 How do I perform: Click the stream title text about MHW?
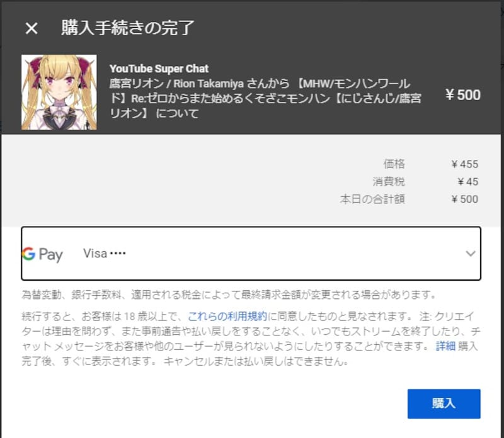265,98
